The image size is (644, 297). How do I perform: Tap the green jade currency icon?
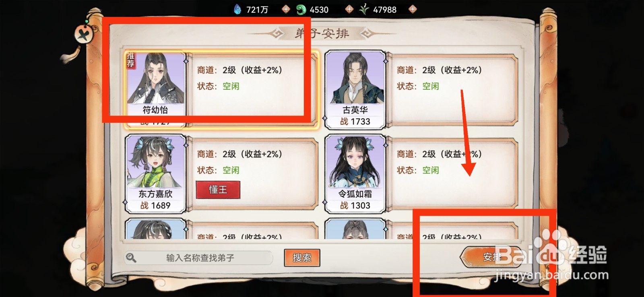pyautogui.click(x=301, y=9)
